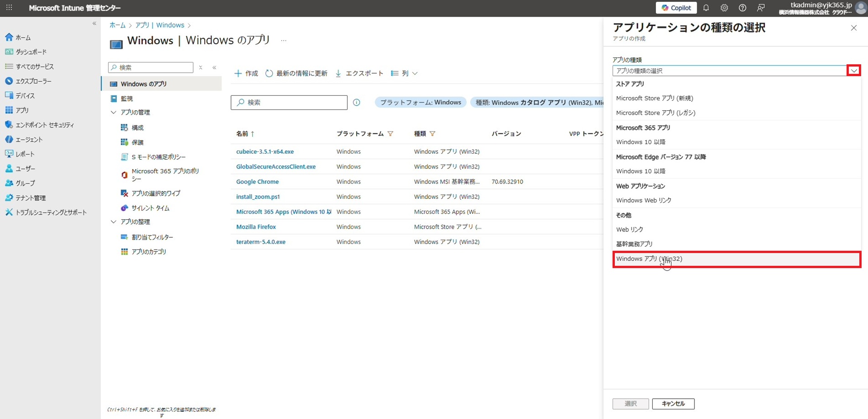Select Windows アプリ (Win32) option
The height and width of the screenshot is (419, 868).
coord(649,259)
